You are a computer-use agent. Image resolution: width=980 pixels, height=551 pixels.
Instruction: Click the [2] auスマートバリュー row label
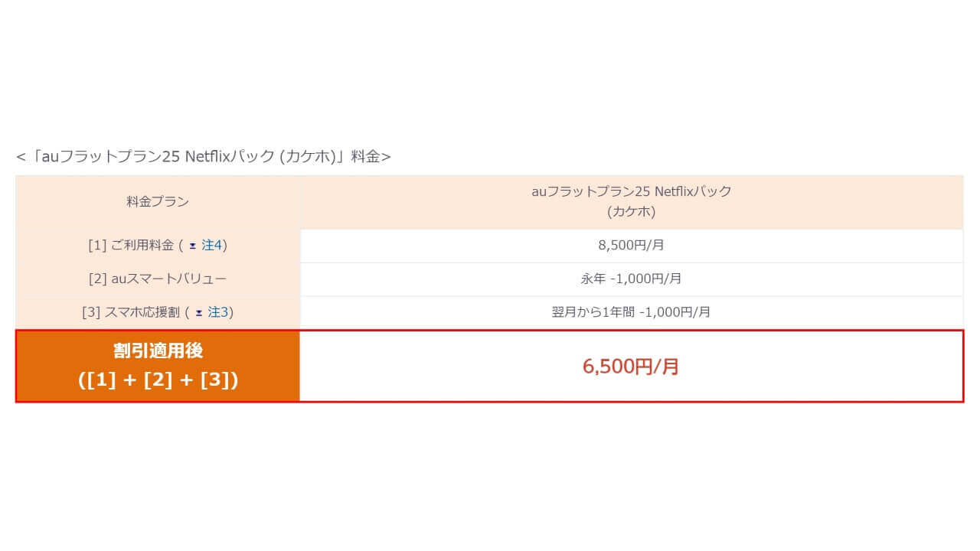tap(158, 279)
